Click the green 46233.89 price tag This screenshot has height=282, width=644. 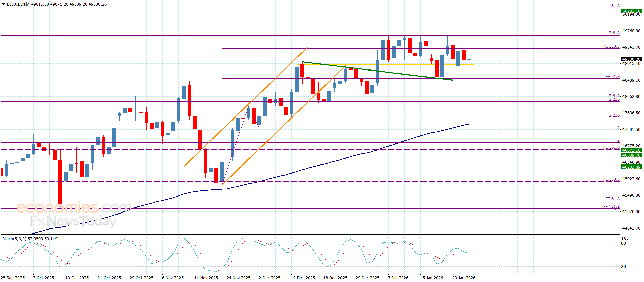[631, 167]
